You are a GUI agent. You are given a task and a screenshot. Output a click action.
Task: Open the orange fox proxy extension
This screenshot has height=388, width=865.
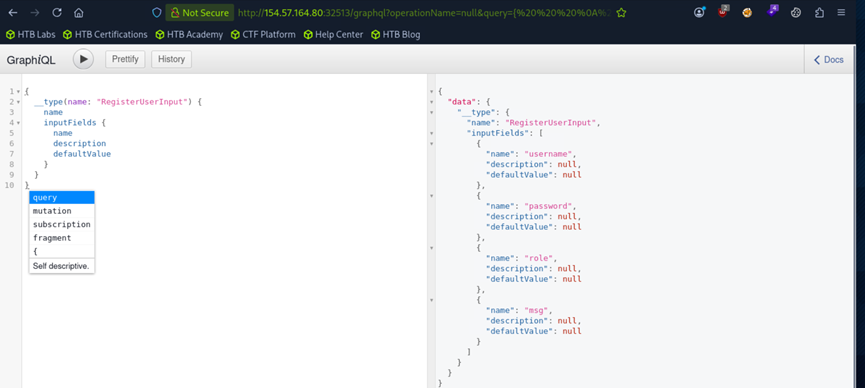(x=747, y=12)
